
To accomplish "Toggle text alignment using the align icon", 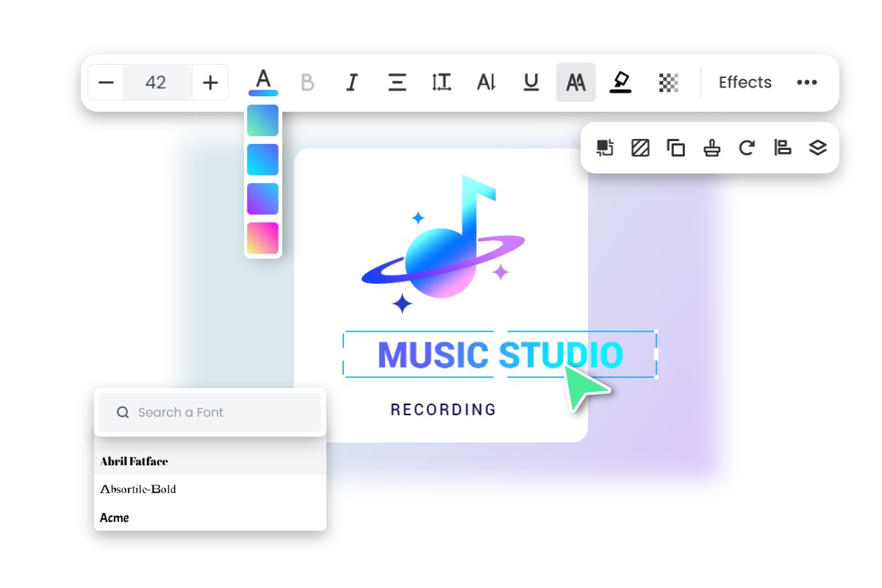I will pos(397,82).
